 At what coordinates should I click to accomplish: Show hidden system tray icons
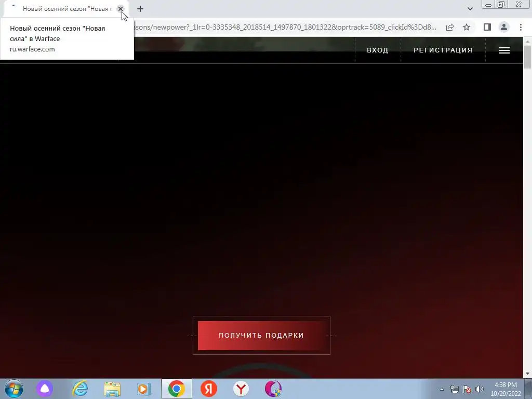(x=442, y=389)
